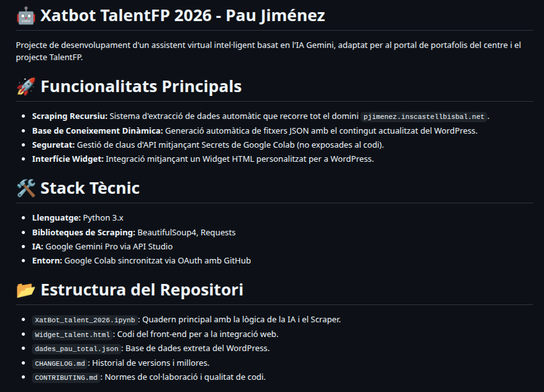544x392 pixels.
Task: Select the Funcionalitats Principals heading text
Action: pyautogui.click(x=141, y=86)
